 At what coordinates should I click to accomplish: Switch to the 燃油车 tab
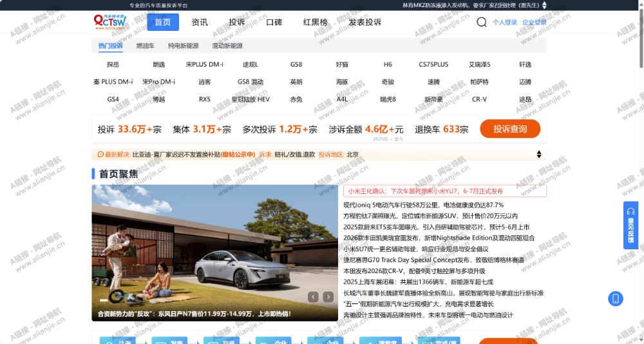(146, 46)
